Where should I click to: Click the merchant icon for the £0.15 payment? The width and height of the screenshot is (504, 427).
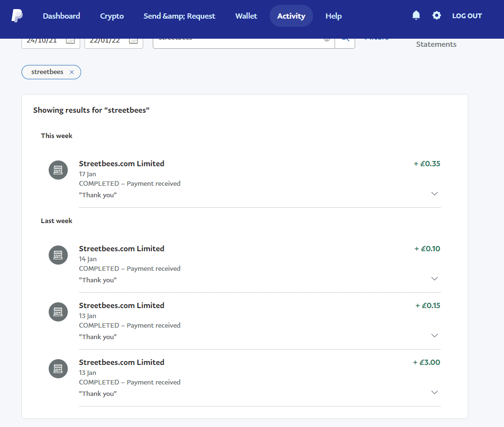click(58, 312)
